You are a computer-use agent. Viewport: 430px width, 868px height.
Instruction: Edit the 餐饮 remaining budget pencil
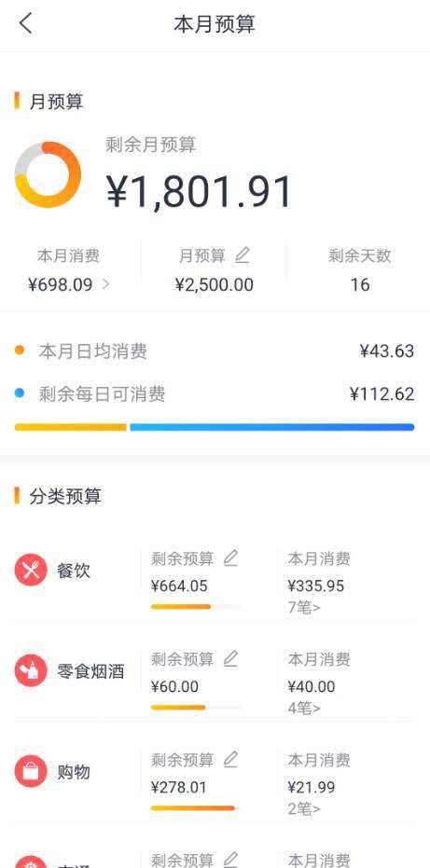230,558
